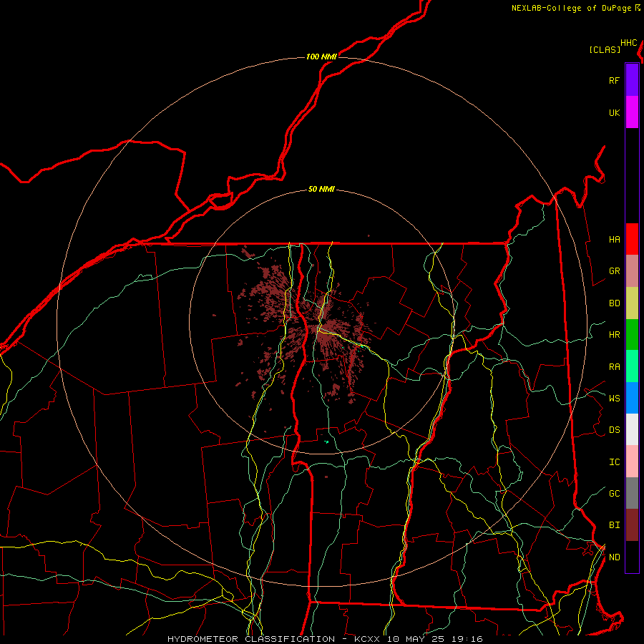This screenshot has height=644, width=644.
Task: Click the [CLAS] legend heading
Action: coord(605,49)
